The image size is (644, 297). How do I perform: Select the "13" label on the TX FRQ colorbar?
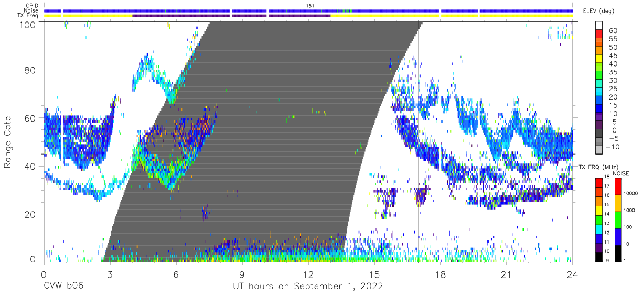(x=608, y=223)
